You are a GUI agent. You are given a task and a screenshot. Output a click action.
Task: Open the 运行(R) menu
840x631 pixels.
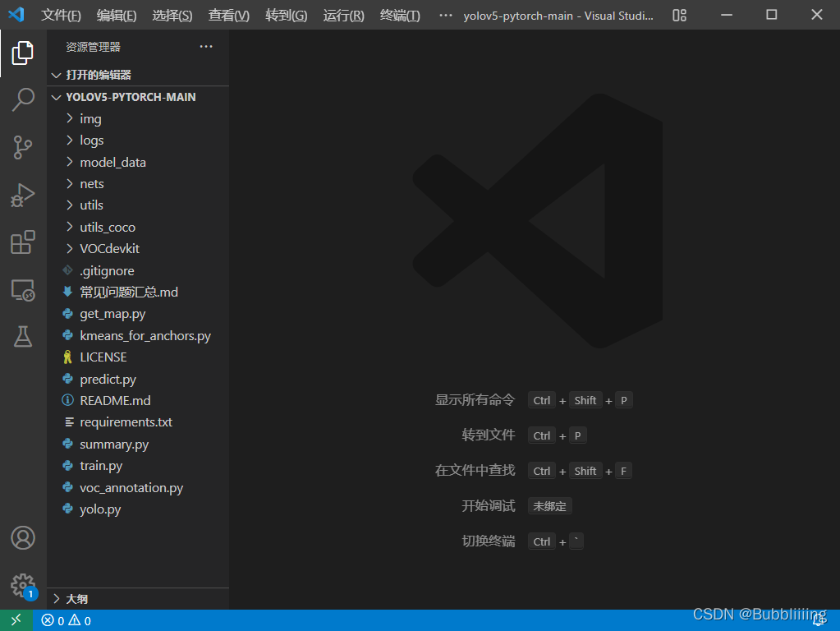[343, 15]
